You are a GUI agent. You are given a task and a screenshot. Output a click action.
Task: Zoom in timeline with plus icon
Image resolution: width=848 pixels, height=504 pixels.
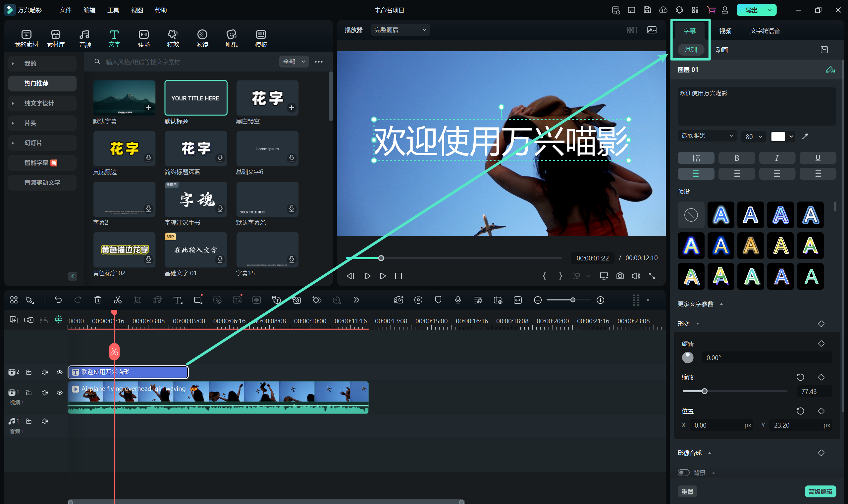tap(601, 300)
